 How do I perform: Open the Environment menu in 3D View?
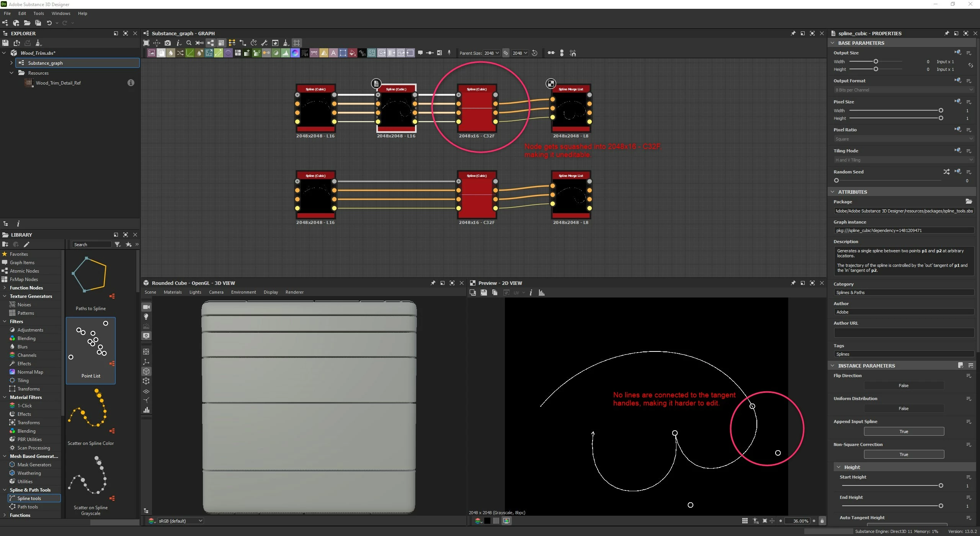243,292
